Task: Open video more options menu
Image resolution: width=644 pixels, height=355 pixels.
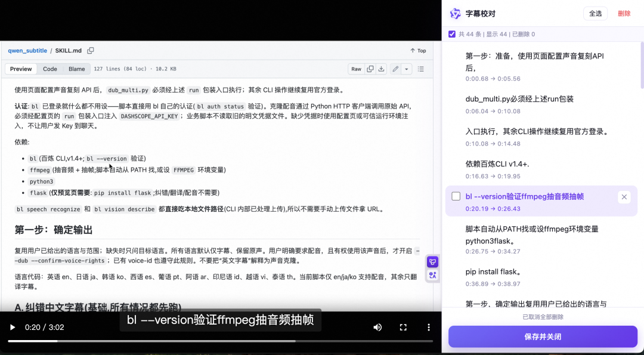Action: click(428, 328)
